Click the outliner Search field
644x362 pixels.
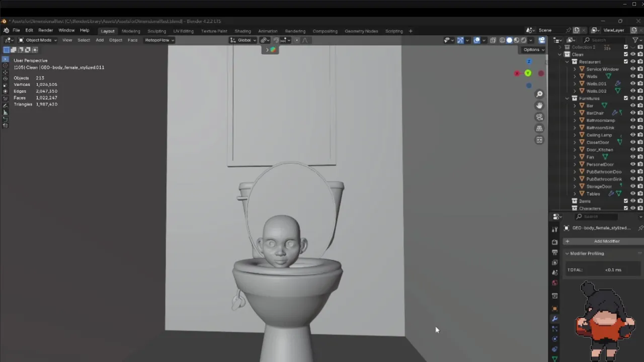click(604, 40)
